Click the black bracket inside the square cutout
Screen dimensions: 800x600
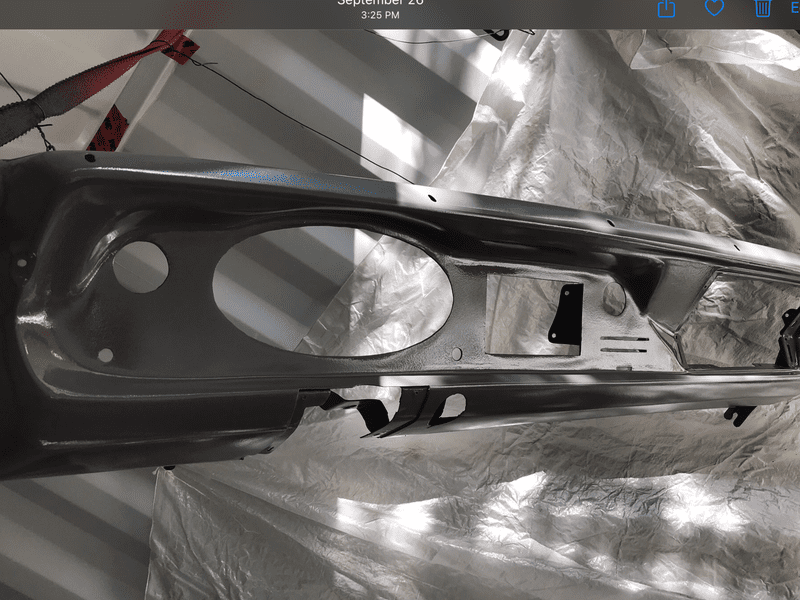567,318
